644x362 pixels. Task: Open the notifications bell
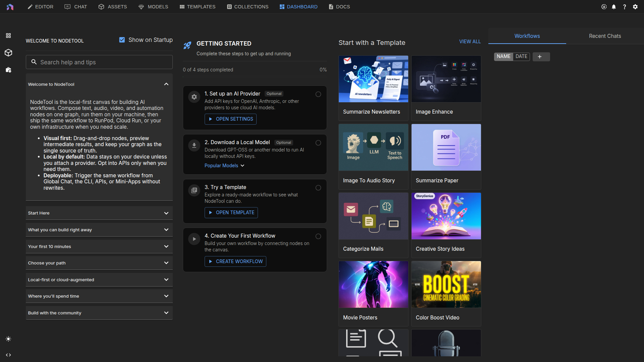click(614, 7)
